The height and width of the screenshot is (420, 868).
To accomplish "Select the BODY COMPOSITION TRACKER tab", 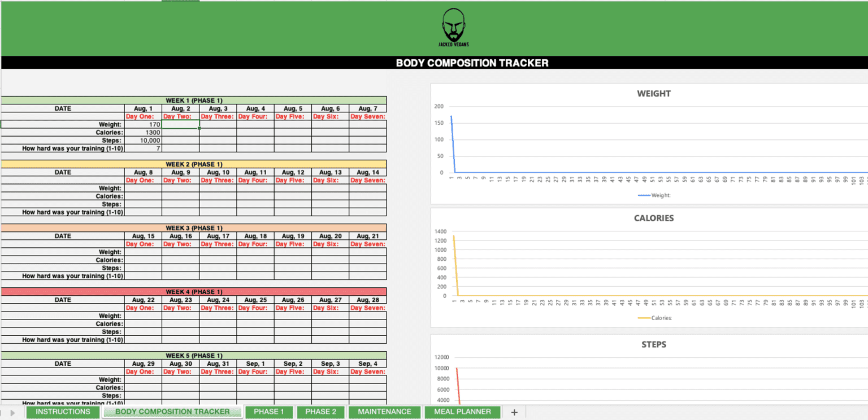I will 172,412.
